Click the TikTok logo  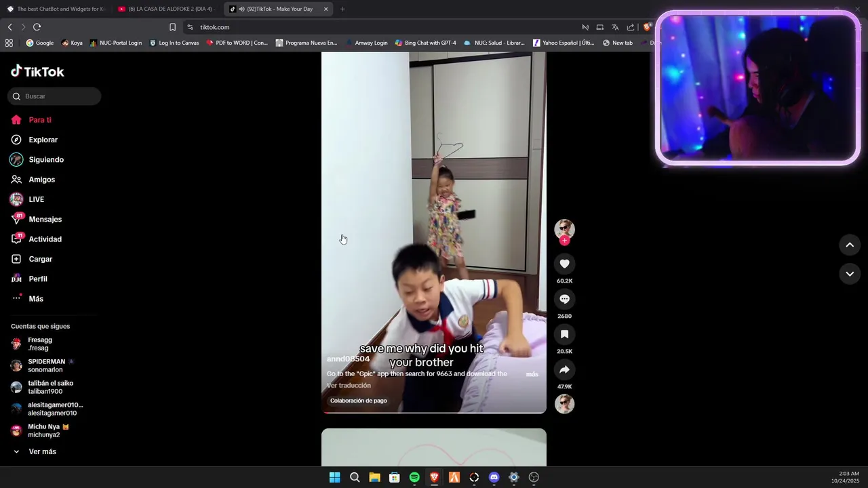click(37, 71)
